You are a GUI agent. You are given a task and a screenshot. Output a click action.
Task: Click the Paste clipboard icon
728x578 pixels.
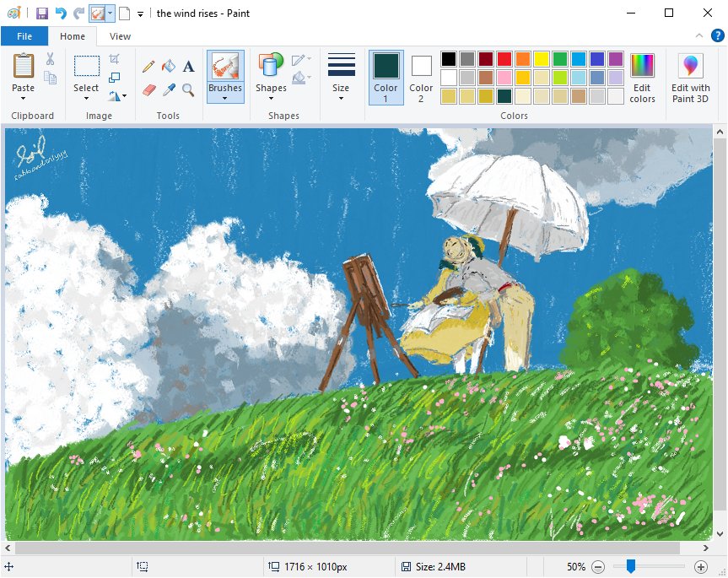pos(24,66)
